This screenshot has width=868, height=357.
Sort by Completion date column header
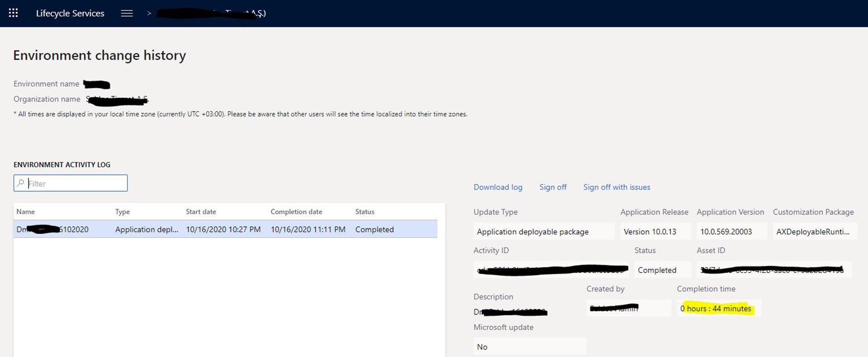(296, 211)
